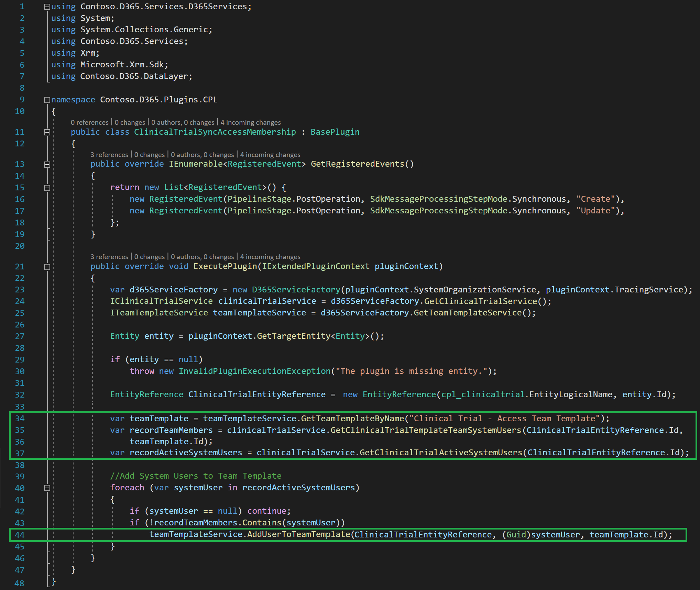Image resolution: width=700 pixels, height=590 pixels.
Task: Click the GetTeamTemplateByName method call
Action: coord(352,419)
